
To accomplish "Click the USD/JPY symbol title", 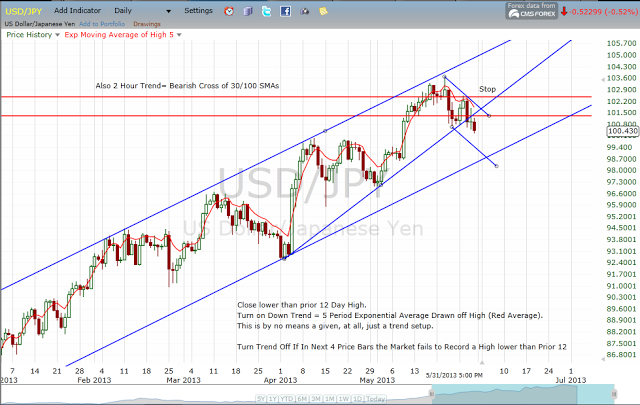I will click(x=24, y=11).
